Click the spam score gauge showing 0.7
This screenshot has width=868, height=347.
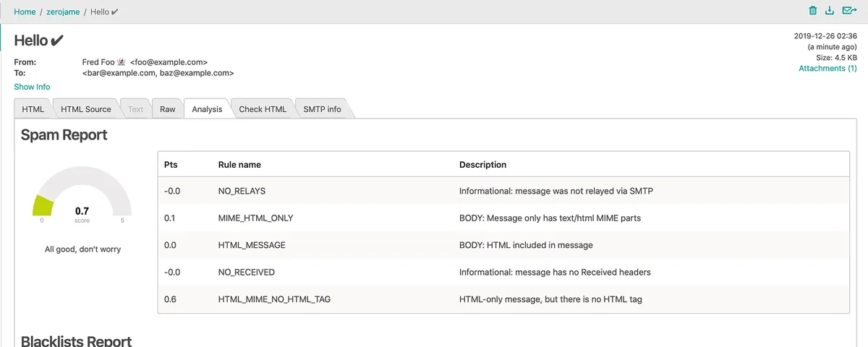[x=82, y=196]
